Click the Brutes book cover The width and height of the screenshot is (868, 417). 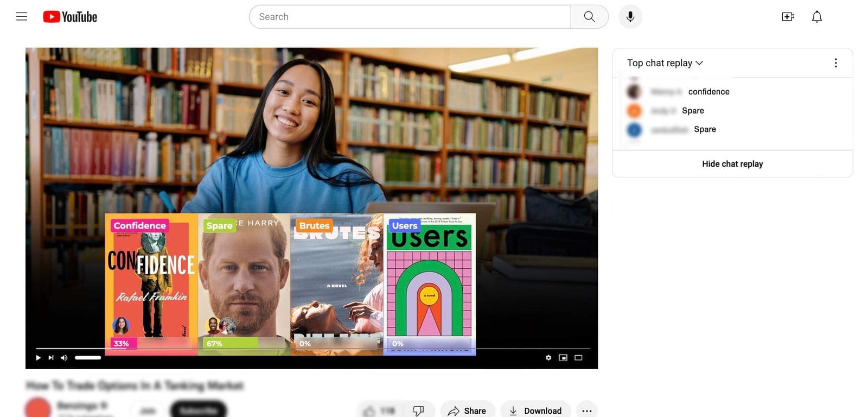[337, 284]
